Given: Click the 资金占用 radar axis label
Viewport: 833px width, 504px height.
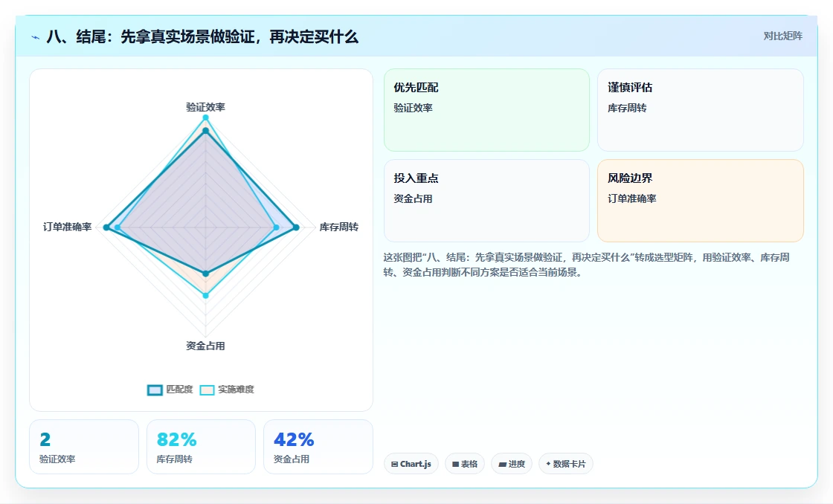Looking at the screenshot, I should [205, 346].
